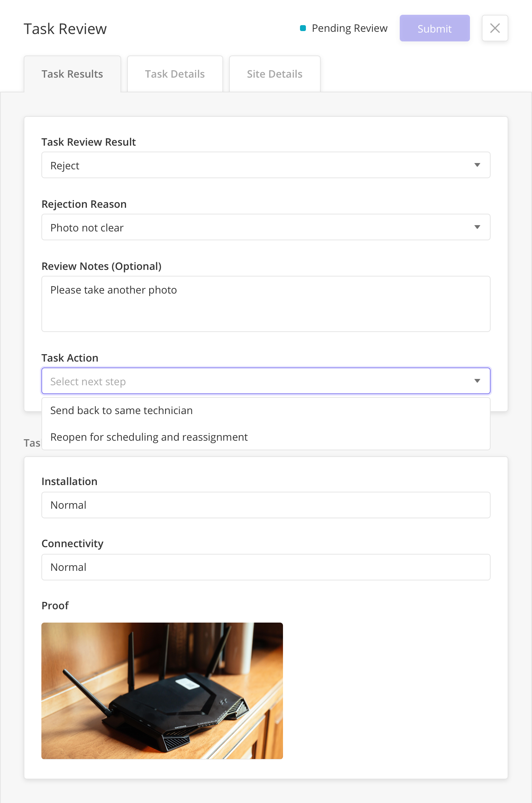532x803 pixels.
Task: Submit the task review
Action: (434, 28)
